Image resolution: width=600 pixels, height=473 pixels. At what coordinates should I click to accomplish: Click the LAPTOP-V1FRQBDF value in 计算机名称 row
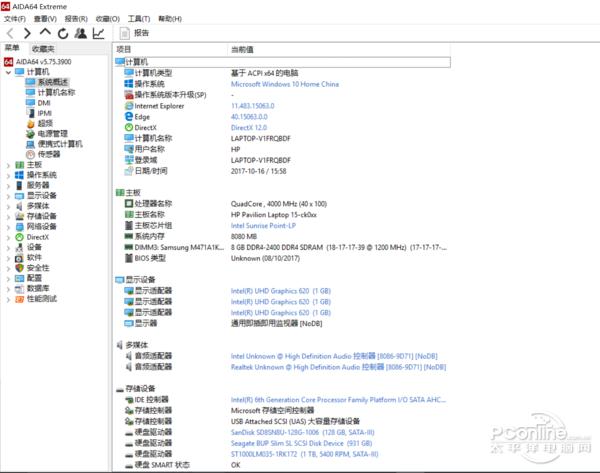261,139
